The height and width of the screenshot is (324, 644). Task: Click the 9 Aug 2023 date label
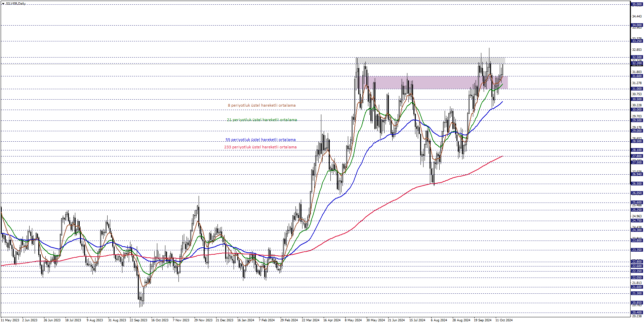point(95,320)
